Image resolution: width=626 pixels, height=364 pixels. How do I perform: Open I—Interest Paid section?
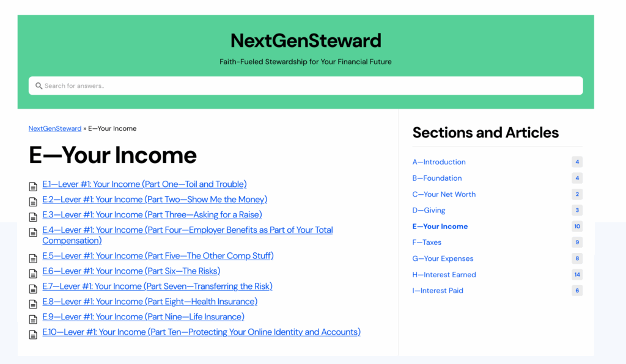[x=438, y=291]
